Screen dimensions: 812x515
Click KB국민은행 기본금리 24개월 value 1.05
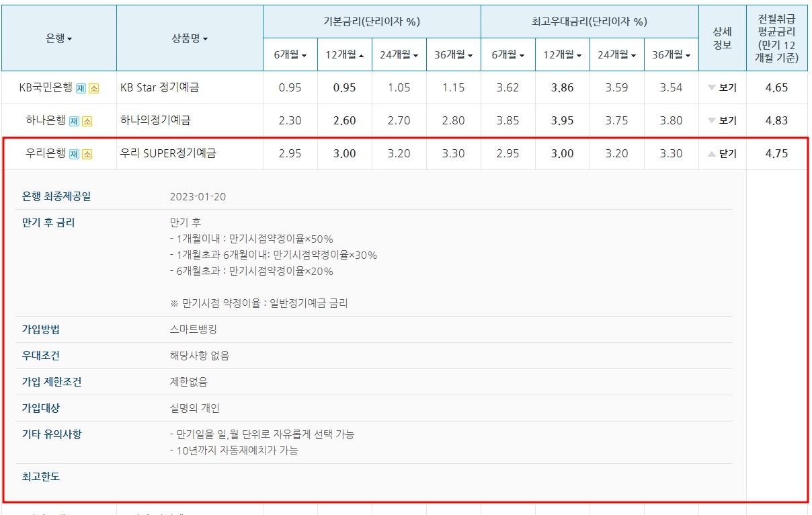click(x=399, y=88)
